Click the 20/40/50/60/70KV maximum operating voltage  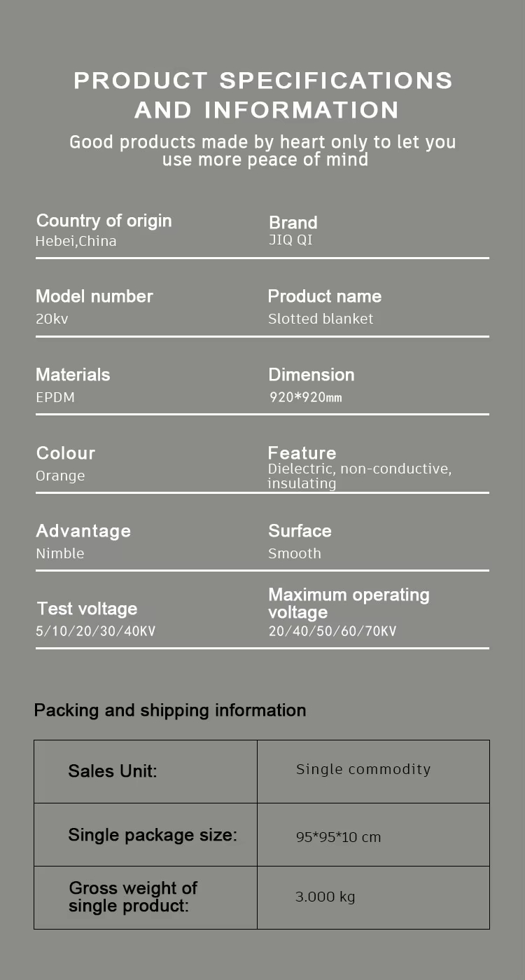pyautogui.click(x=332, y=631)
